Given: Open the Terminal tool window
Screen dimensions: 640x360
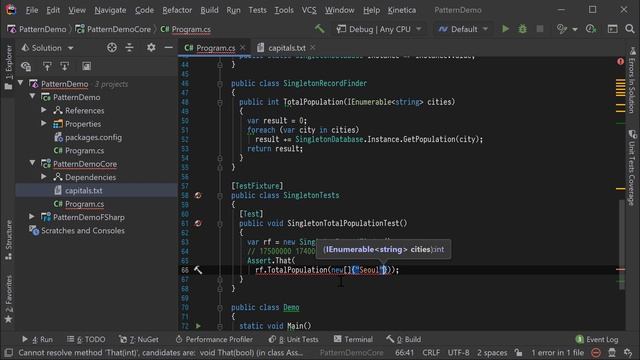Looking at the screenshot, I should click(353, 339).
